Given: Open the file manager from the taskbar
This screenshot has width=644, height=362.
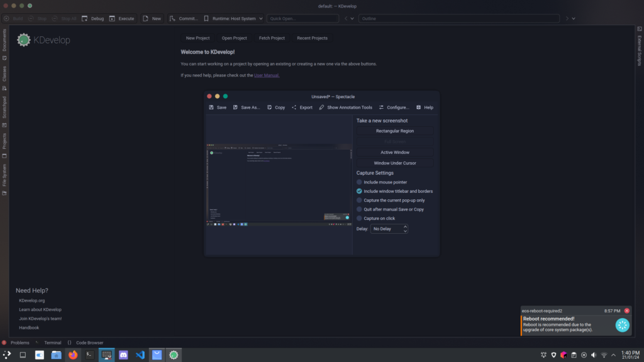Looking at the screenshot, I should [x=56, y=354].
